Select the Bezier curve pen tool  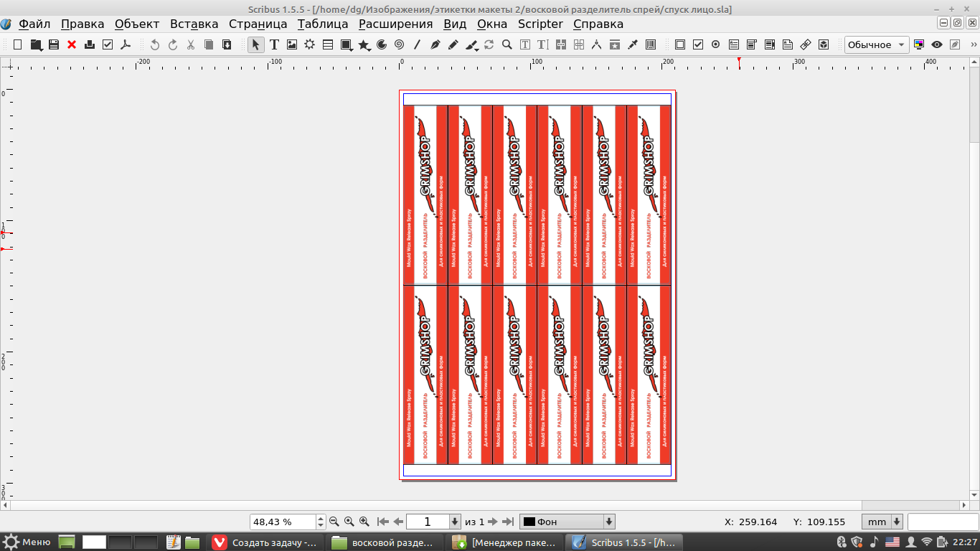tap(435, 44)
